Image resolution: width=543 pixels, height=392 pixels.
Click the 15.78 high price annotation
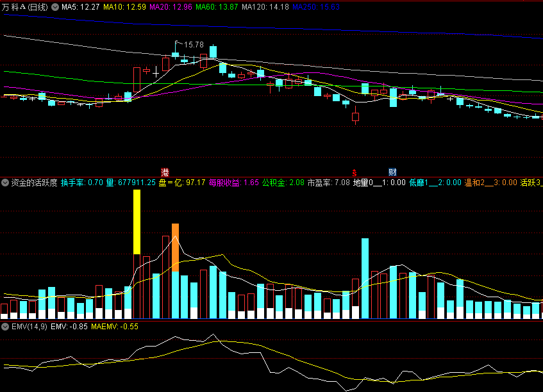point(194,45)
